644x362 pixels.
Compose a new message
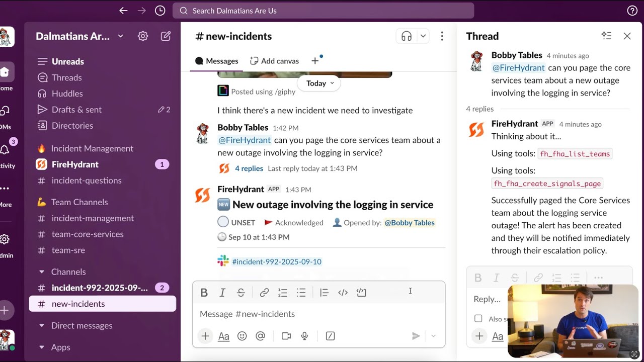166,36
